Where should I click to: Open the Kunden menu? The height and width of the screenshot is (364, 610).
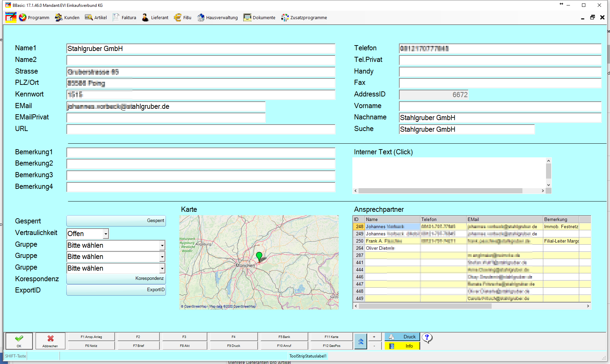click(x=67, y=17)
